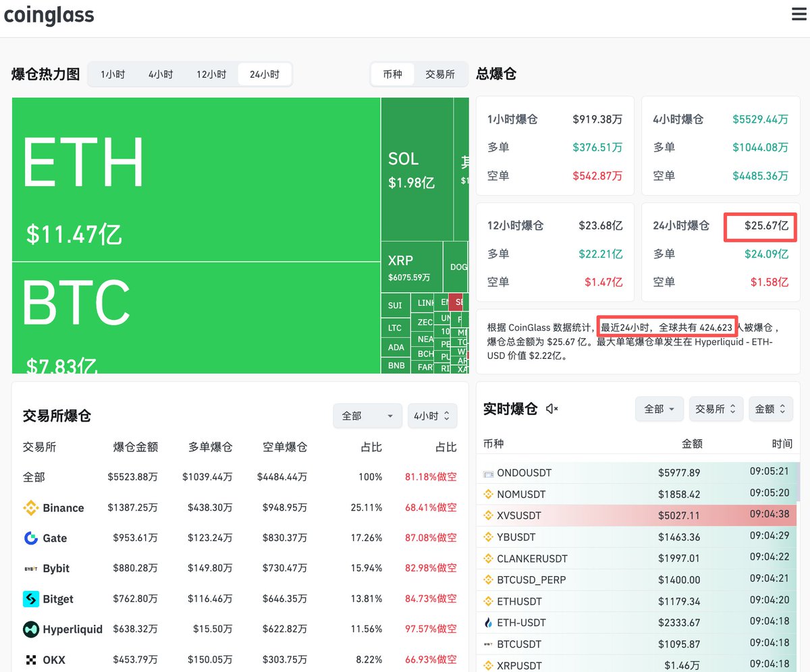810x672 pixels.
Task: Click the 1小时爆仓 summary card
Action: pos(555,146)
